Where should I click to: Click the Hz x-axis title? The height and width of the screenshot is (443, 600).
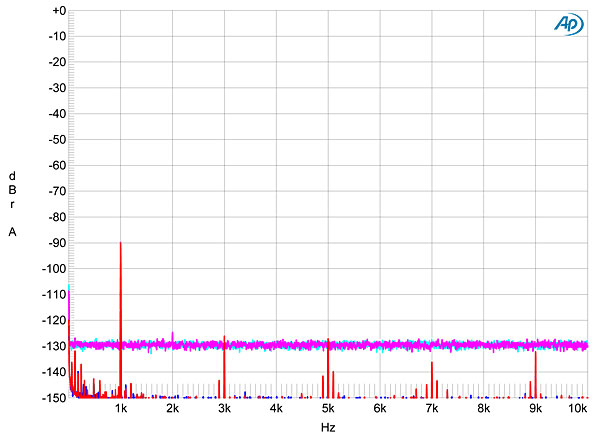point(327,428)
